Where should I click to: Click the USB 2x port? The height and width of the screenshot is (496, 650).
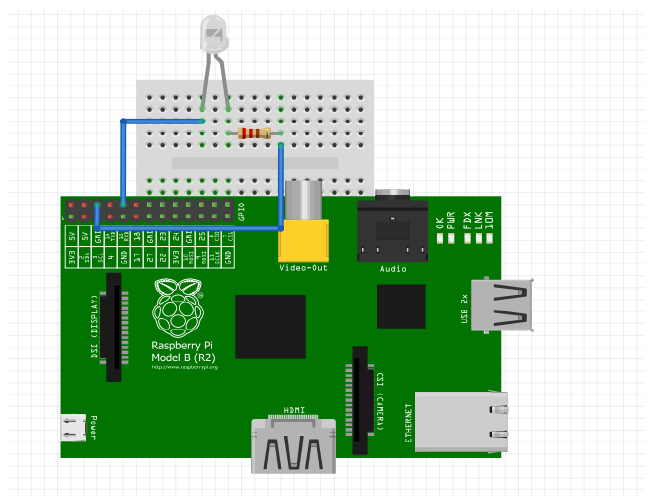(x=502, y=305)
